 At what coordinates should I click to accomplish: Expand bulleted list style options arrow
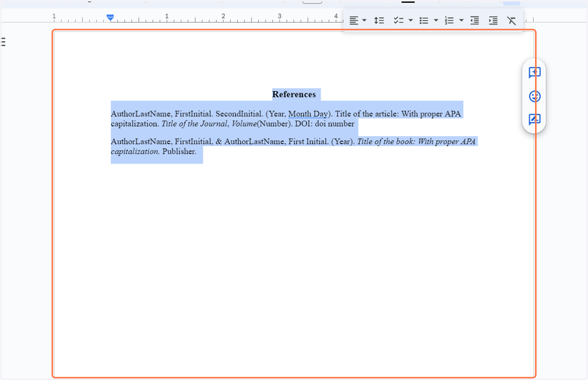pos(436,21)
